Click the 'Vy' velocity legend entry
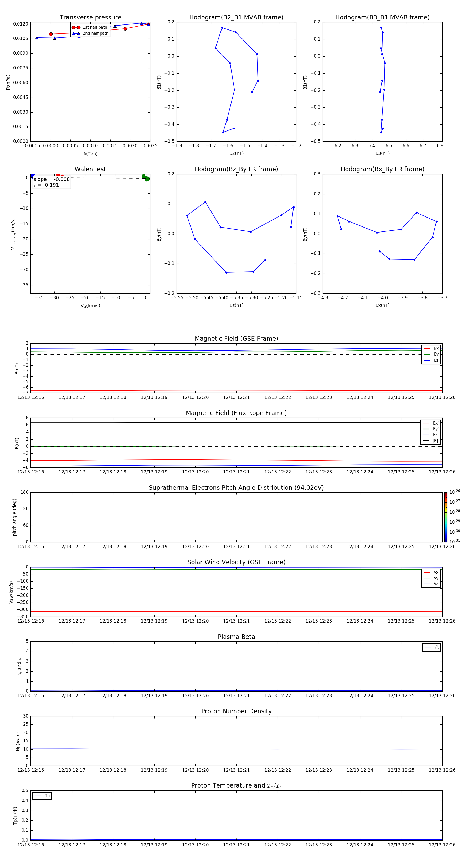This screenshot has width=473, height=868. [x=431, y=578]
